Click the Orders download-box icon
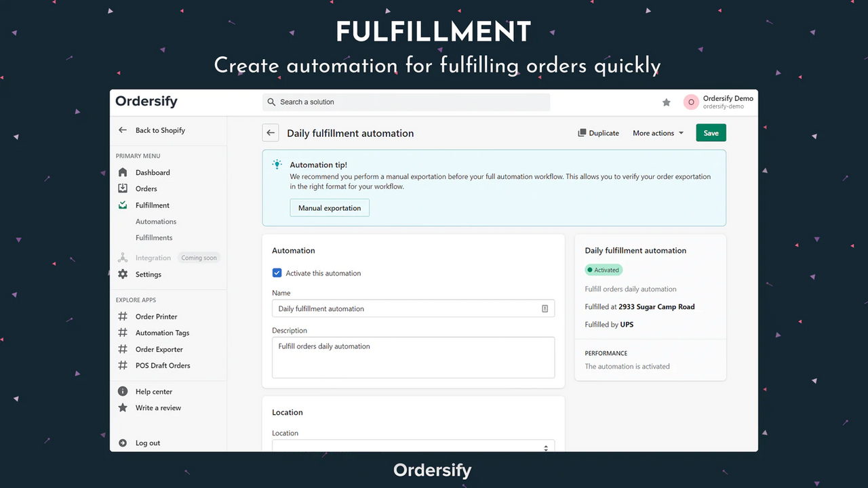The image size is (868, 488). click(x=123, y=188)
